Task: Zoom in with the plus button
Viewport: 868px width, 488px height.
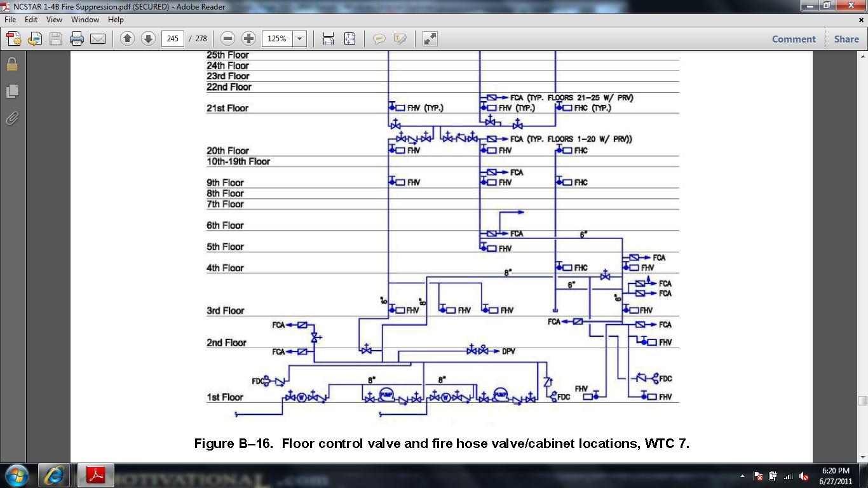Action: tap(249, 39)
